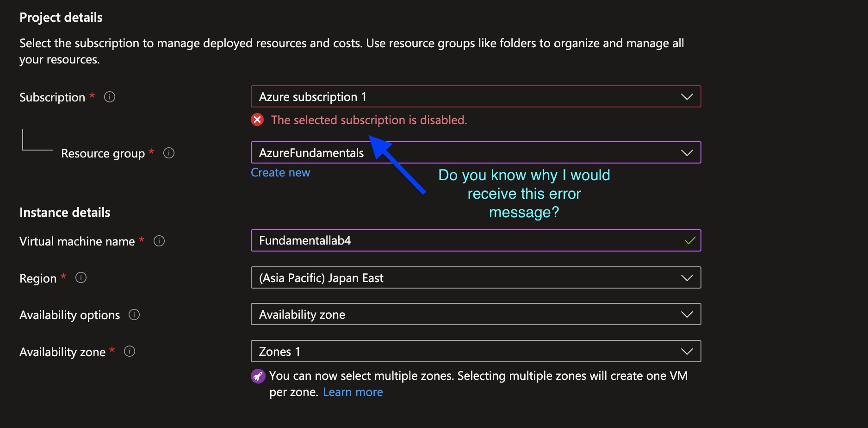Click the Fundamentallab4 name input field
This screenshot has height=428, width=868.
tap(416, 240)
